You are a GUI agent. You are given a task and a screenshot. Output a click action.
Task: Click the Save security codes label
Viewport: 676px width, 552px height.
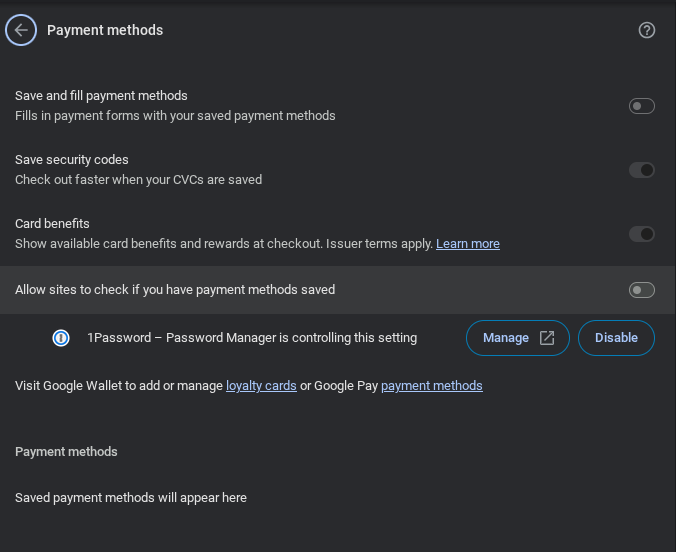(72, 160)
